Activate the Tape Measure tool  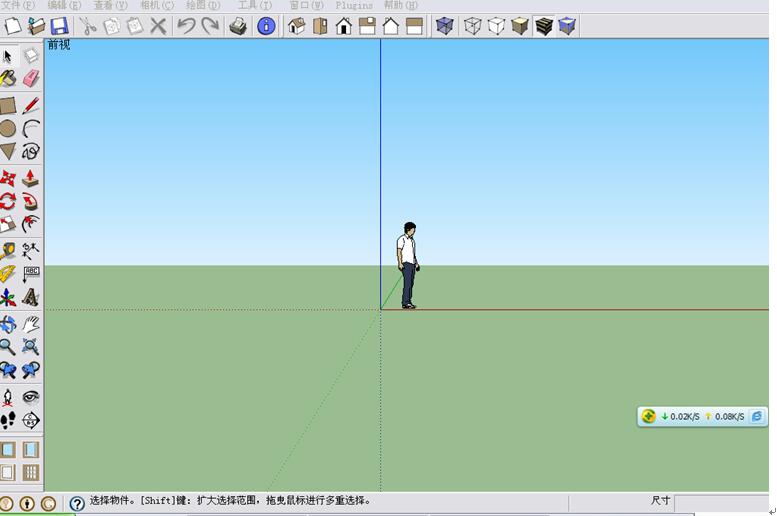click(8, 250)
